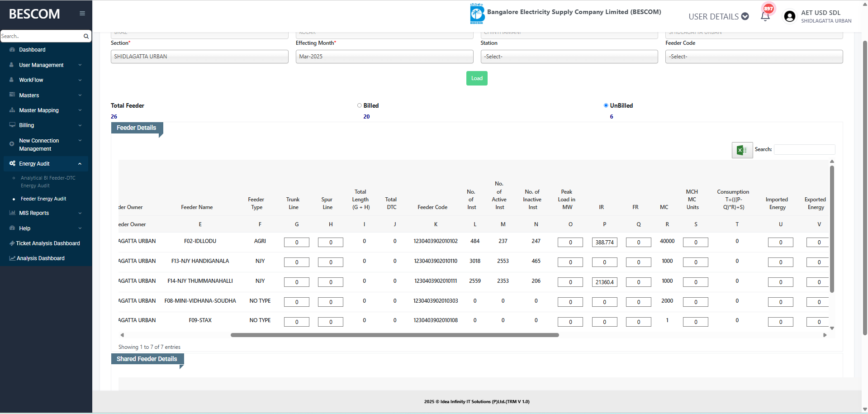Edit Trunk Line field for F13-NJY HANDIGANALA
Image resolution: width=868 pixels, height=414 pixels.
click(297, 262)
